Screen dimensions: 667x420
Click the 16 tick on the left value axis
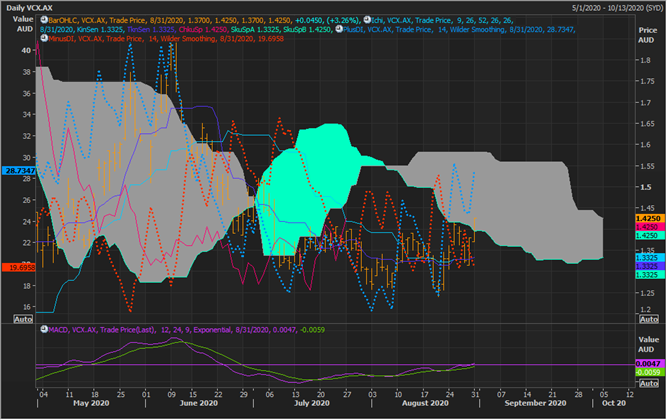pyautogui.click(x=26, y=307)
